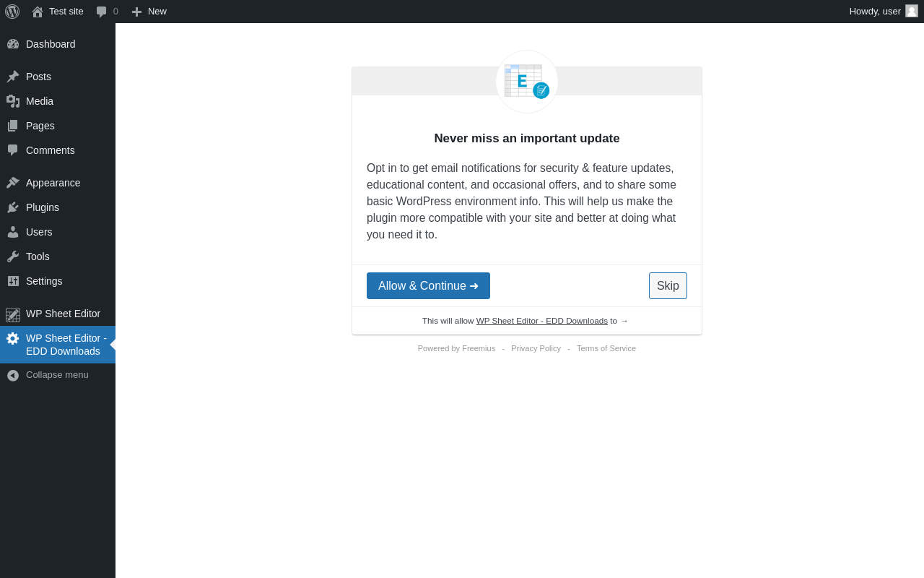Open the Privacy Policy link
The height and width of the screenshot is (578, 924).
pyautogui.click(x=536, y=348)
